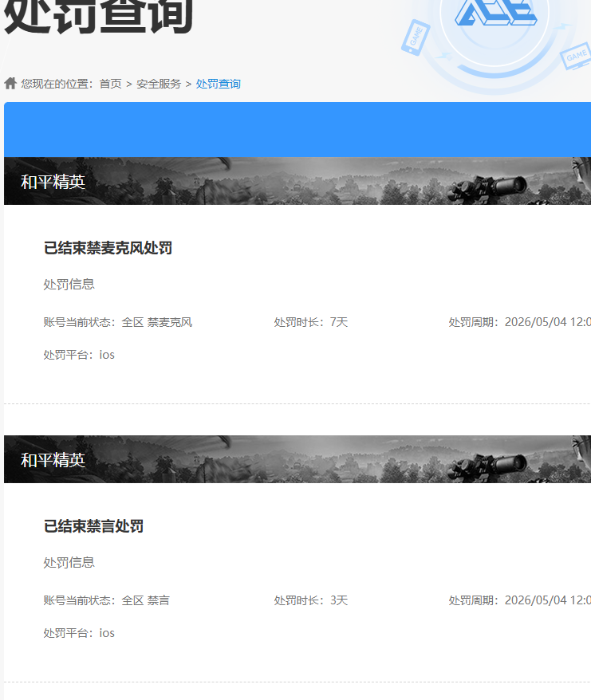Click 处罚信息 under the 禁麦克风 penalty

coord(69,285)
